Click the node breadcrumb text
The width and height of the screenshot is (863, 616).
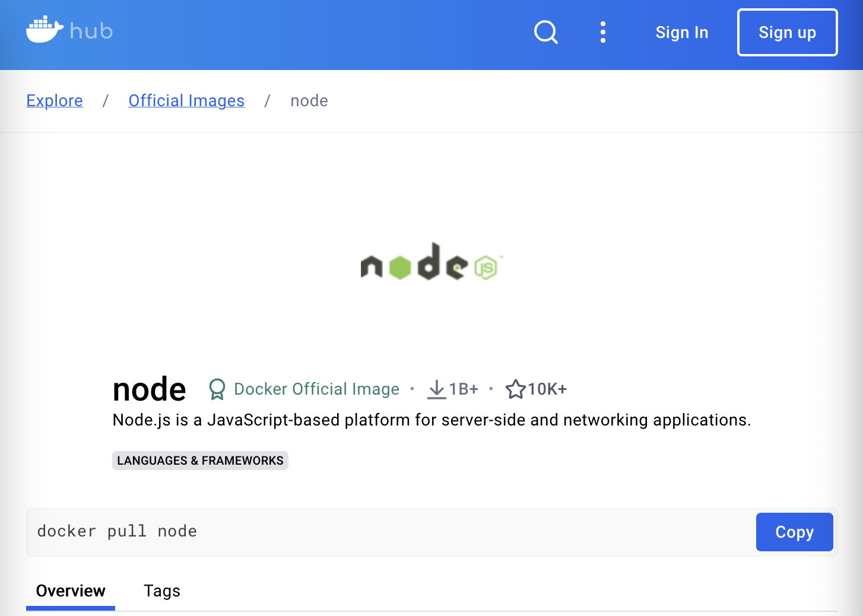[x=309, y=101]
